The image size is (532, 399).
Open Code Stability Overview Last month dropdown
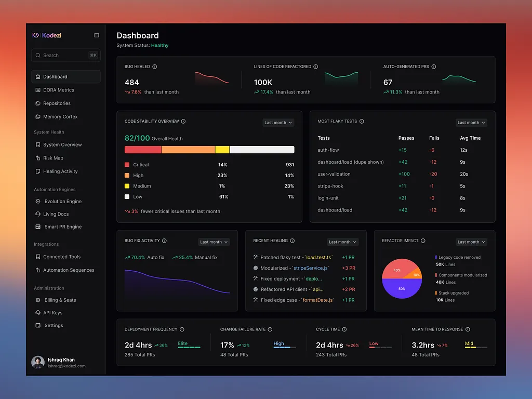tap(278, 123)
